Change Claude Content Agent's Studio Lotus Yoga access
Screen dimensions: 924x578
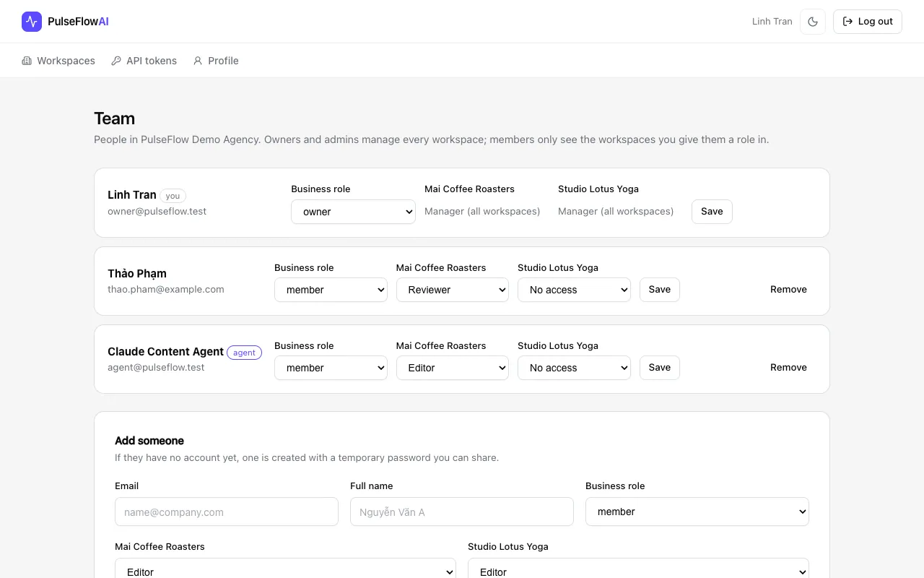pos(574,368)
